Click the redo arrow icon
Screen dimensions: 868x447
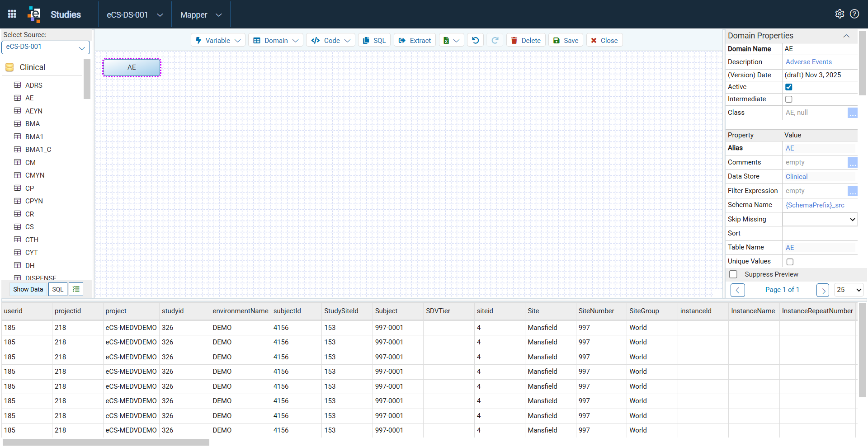tap(495, 40)
